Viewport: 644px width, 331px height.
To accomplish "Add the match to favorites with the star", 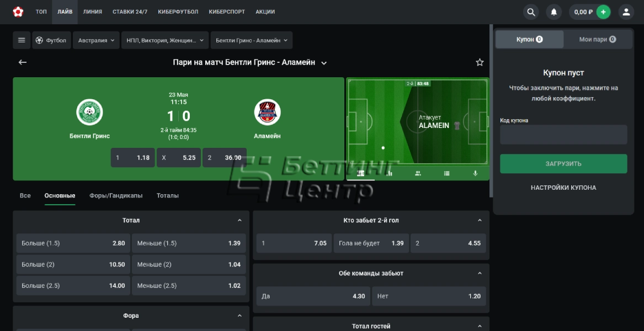I will (480, 62).
